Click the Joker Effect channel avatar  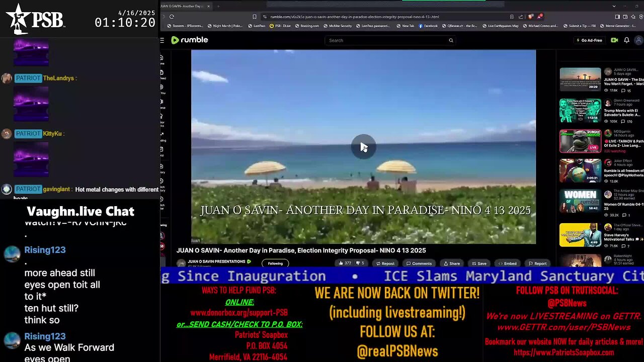coord(608,163)
